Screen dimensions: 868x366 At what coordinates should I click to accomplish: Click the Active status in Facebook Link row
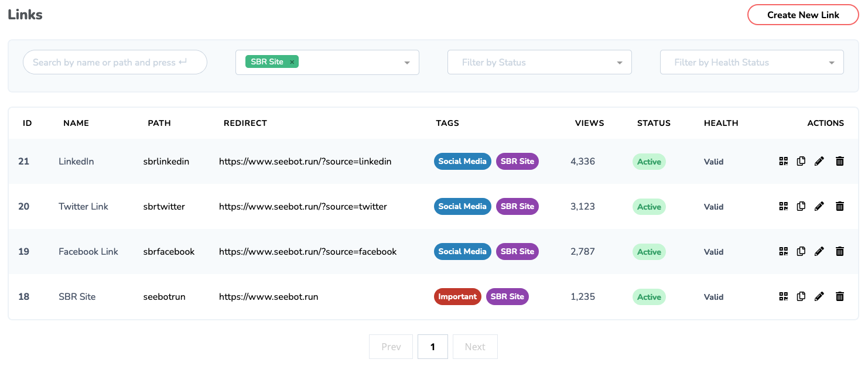tap(649, 252)
